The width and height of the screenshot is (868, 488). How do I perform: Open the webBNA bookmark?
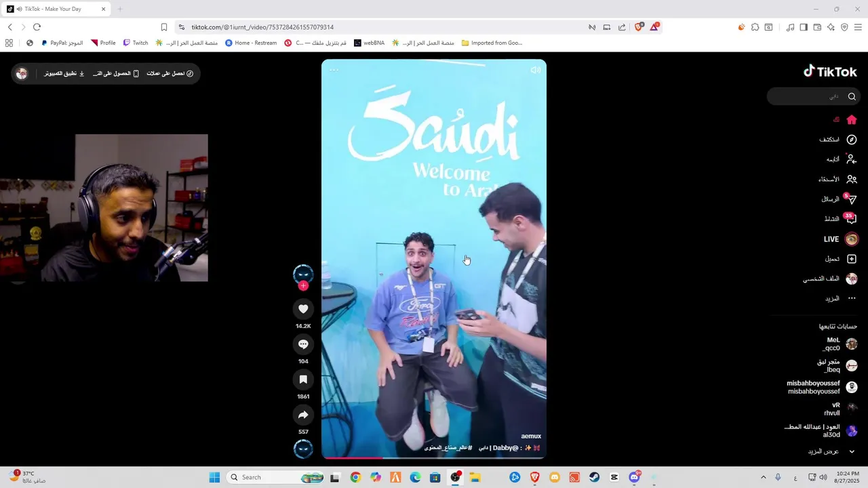pyautogui.click(x=369, y=43)
